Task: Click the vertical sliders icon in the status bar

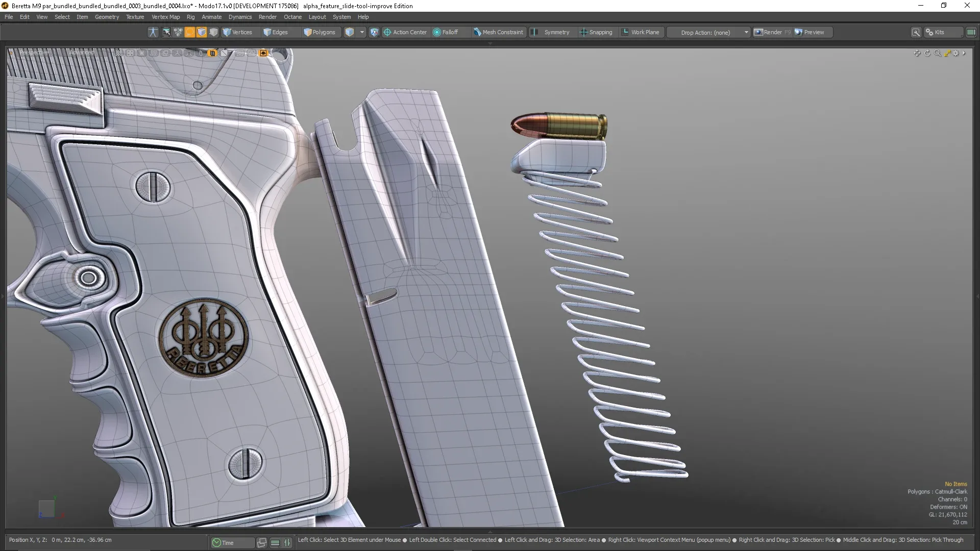Action: click(x=287, y=543)
